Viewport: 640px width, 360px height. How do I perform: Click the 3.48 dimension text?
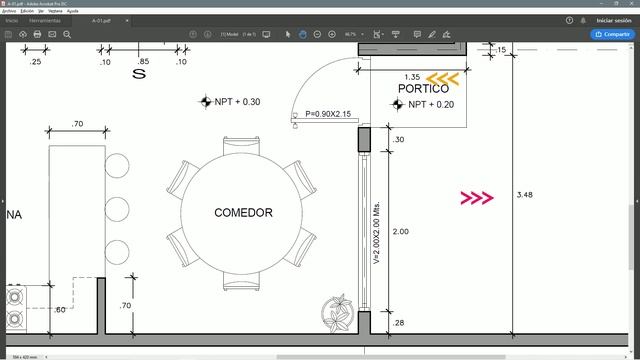[524, 195]
